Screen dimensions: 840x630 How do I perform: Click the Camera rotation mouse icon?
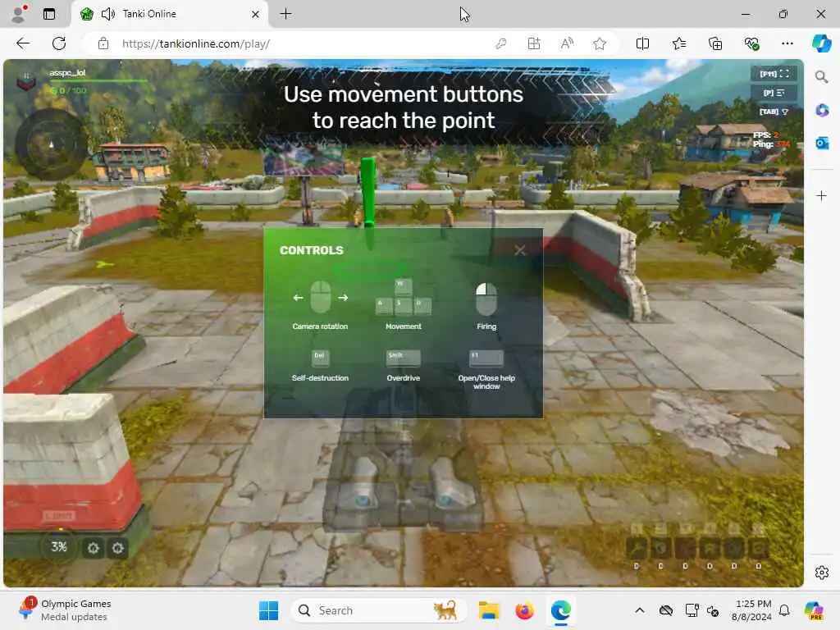coord(321,297)
